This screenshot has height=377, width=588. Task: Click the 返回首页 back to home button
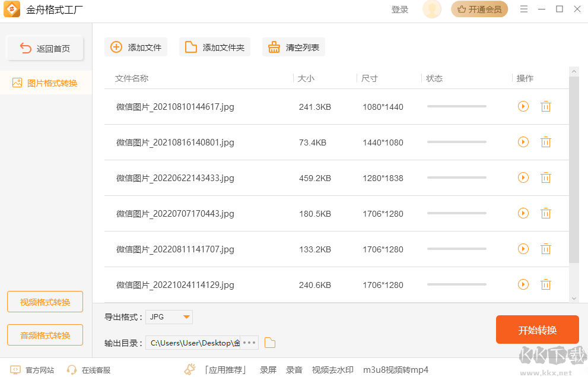point(45,48)
